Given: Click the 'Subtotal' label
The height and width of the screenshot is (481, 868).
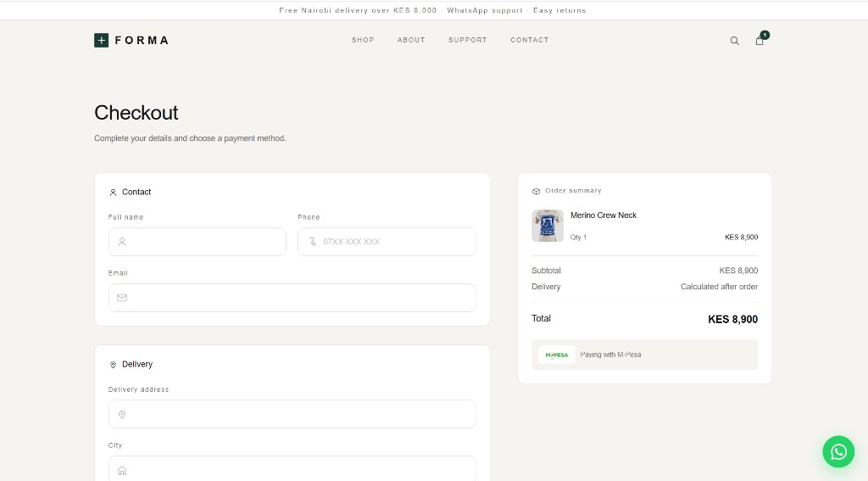Looking at the screenshot, I should pos(546,271).
